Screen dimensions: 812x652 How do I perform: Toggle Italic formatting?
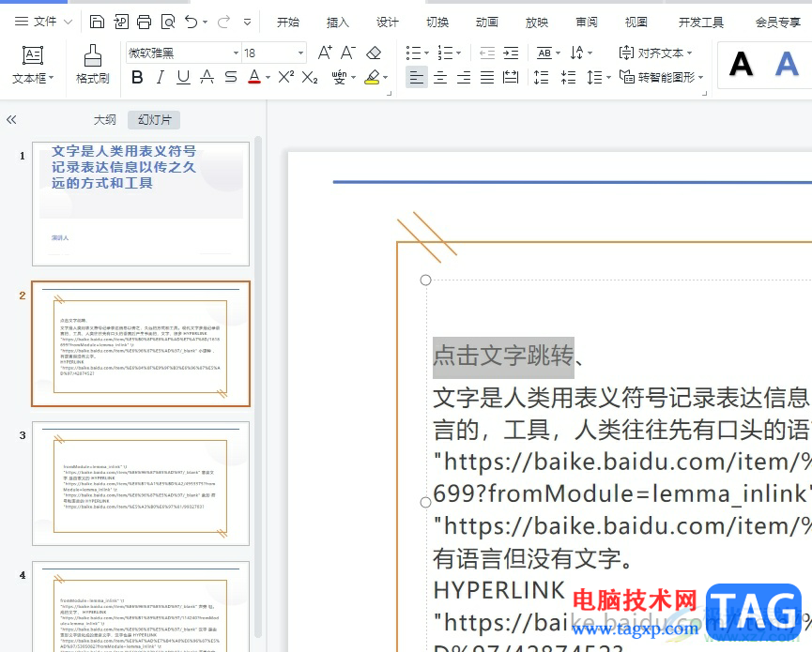point(161,77)
